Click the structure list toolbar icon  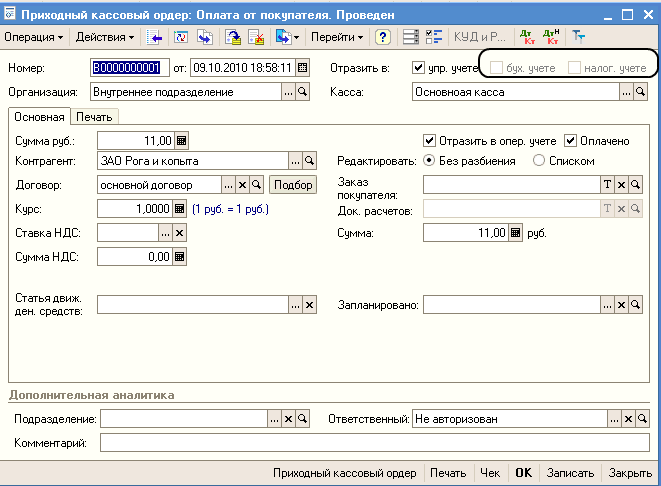[410, 37]
